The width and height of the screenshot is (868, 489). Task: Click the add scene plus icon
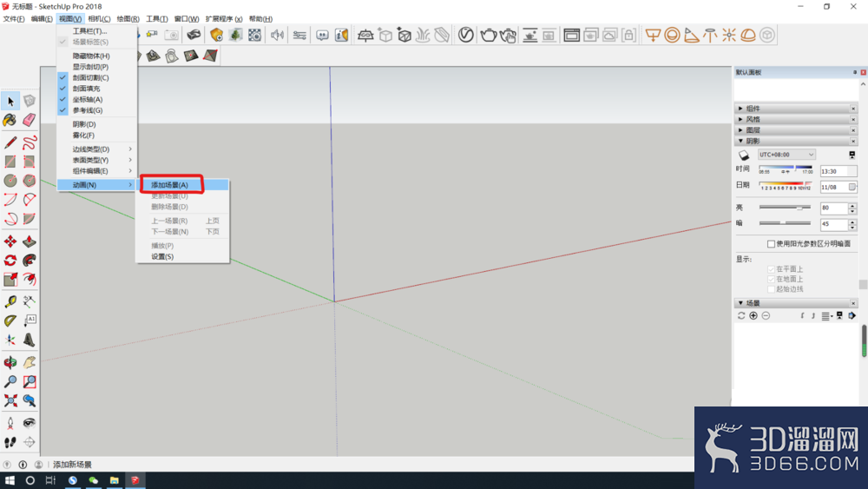(x=753, y=315)
